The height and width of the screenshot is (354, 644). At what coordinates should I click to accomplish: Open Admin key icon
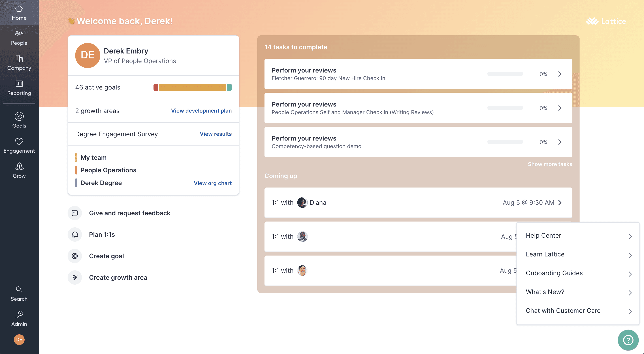(19, 314)
